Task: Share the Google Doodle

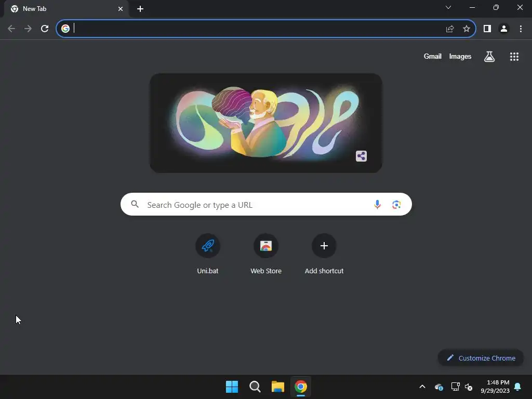Action: click(x=362, y=156)
